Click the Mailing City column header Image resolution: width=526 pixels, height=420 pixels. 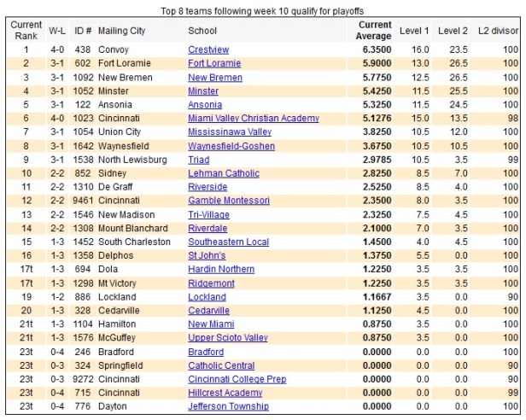coord(122,31)
